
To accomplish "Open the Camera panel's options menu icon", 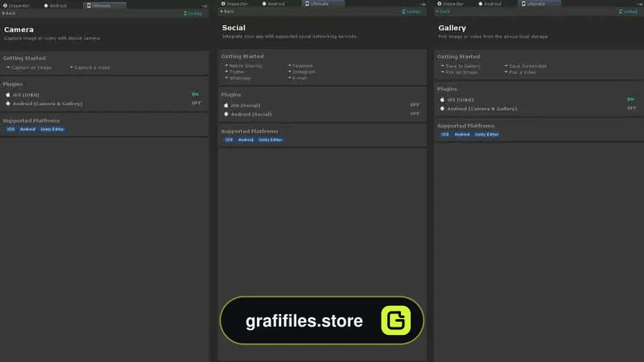I will [204, 6].
